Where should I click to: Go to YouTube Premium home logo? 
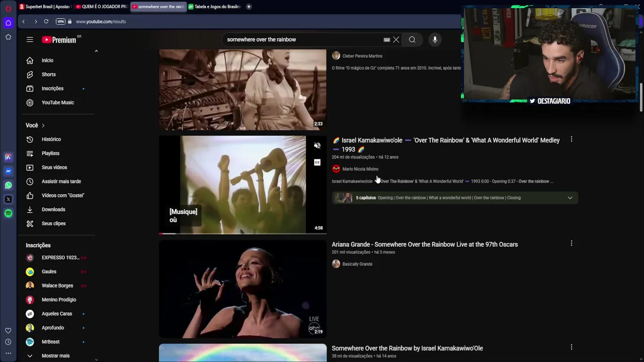pyautogui.click(x=59, y=40)
